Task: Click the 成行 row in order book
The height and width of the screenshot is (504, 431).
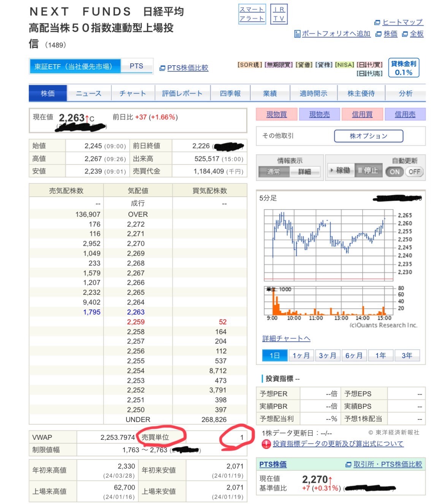Action: pos(138,204)
